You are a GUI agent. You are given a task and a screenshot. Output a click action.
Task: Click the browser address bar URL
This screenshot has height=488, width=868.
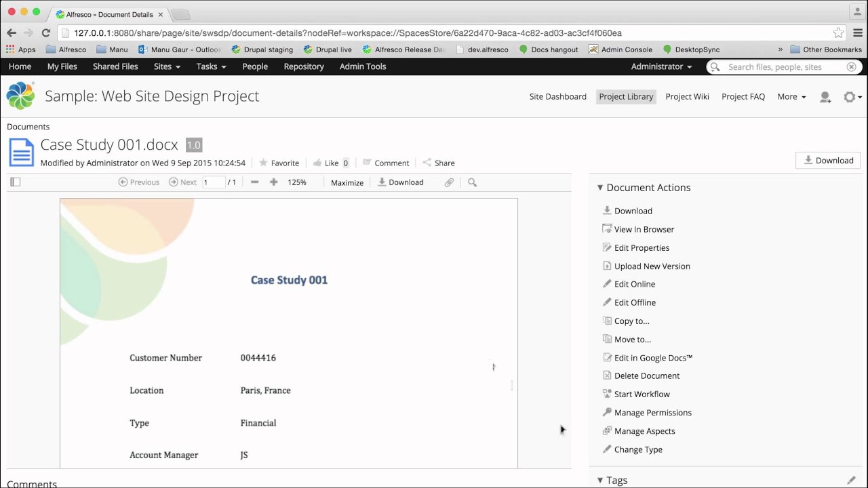coord(348,33)
